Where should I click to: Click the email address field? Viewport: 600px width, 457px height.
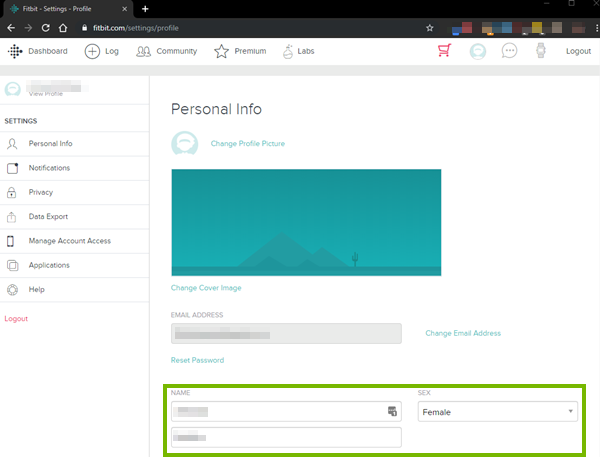286,333
